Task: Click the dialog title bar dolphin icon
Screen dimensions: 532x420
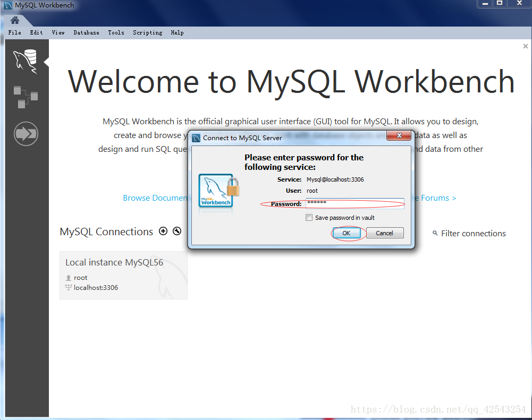Action: (196, 138)
